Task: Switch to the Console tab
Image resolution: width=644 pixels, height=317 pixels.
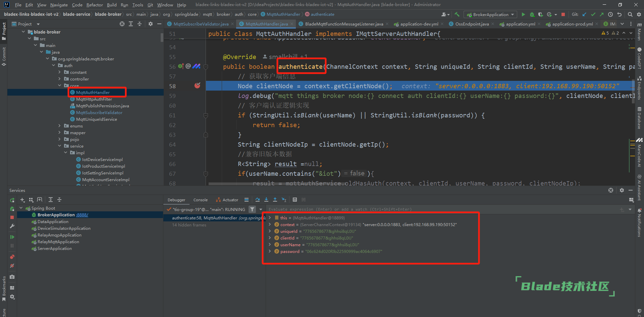Action: click(x=201, y=200)
